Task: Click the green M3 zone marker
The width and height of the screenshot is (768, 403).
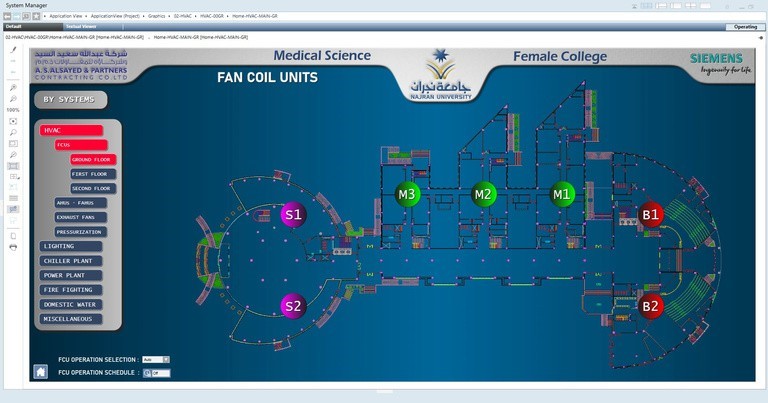Action: [406, 194]
